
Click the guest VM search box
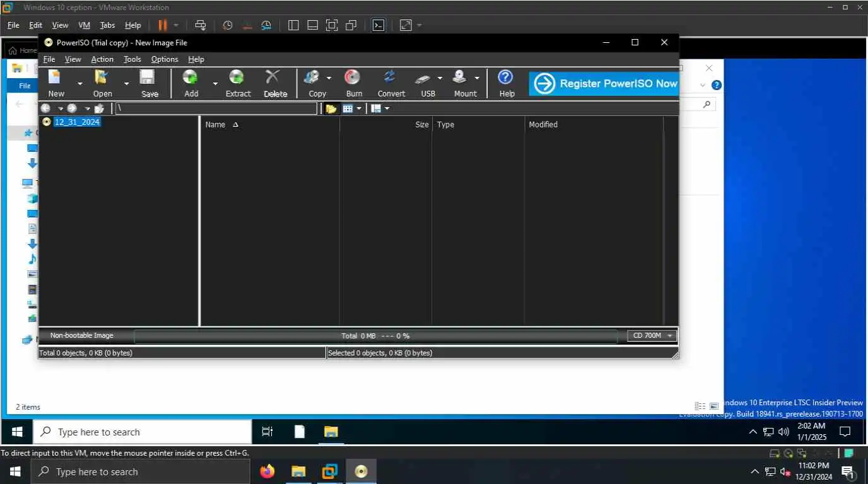coord(142,432)
